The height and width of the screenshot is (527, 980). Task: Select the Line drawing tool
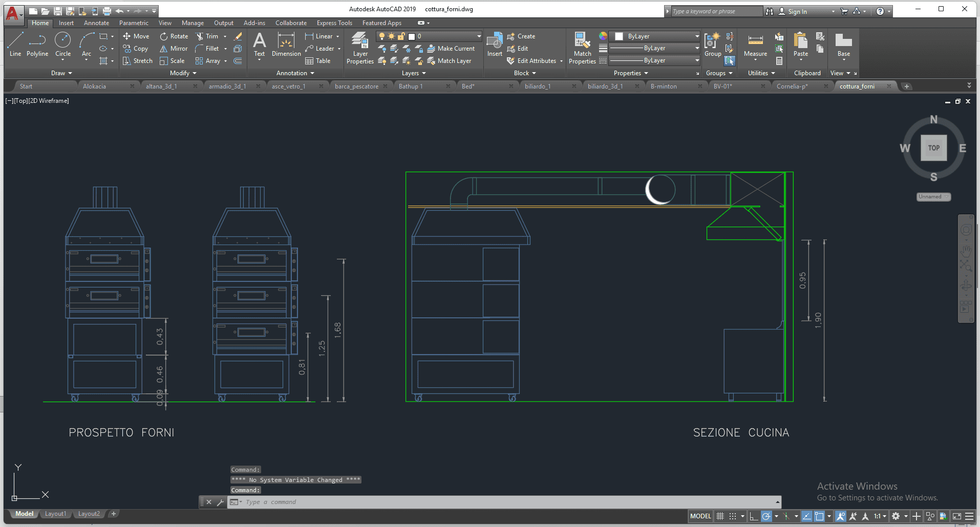coord(15,44)
